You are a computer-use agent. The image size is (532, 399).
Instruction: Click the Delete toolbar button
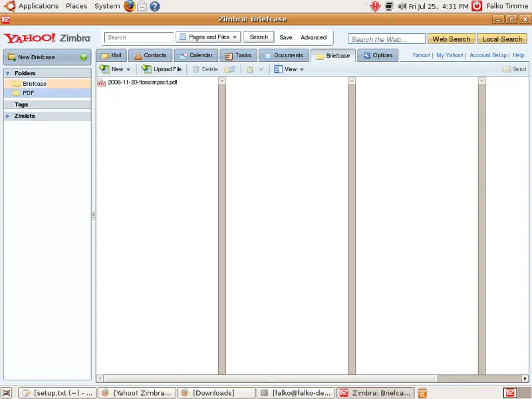click(205, 69)
